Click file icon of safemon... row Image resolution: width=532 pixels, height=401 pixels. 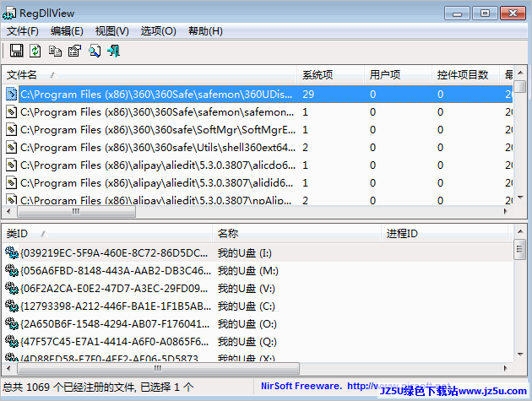(x=11, y=112)
